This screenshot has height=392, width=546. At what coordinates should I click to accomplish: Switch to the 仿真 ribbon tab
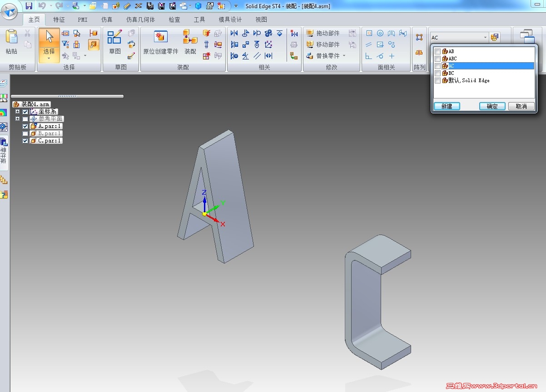pyautogui.click(x=107, y=20)
